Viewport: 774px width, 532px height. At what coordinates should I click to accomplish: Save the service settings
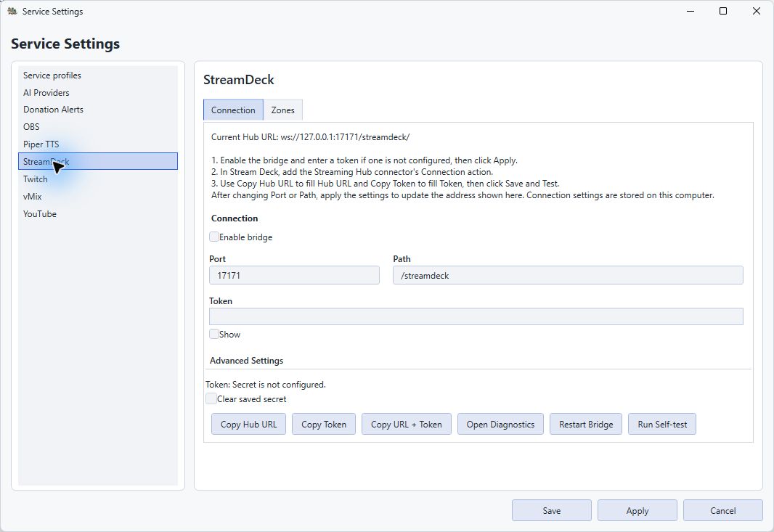coord(551,511)
